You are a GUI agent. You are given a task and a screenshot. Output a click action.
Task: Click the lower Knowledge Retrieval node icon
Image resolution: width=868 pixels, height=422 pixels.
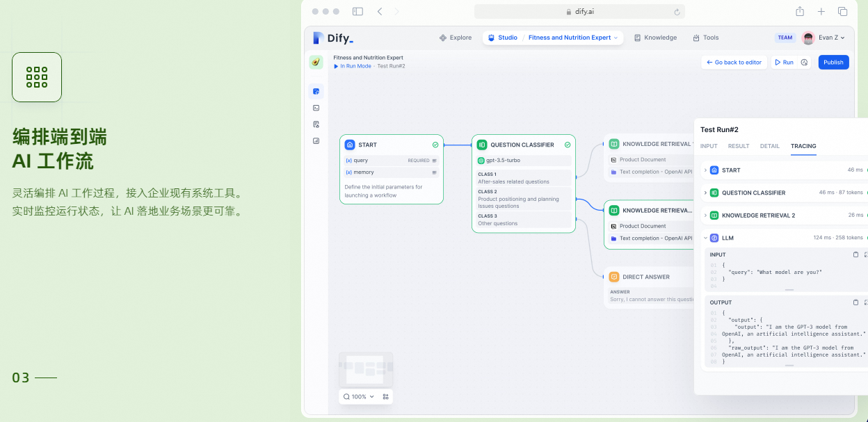click(x=614, y=210)
